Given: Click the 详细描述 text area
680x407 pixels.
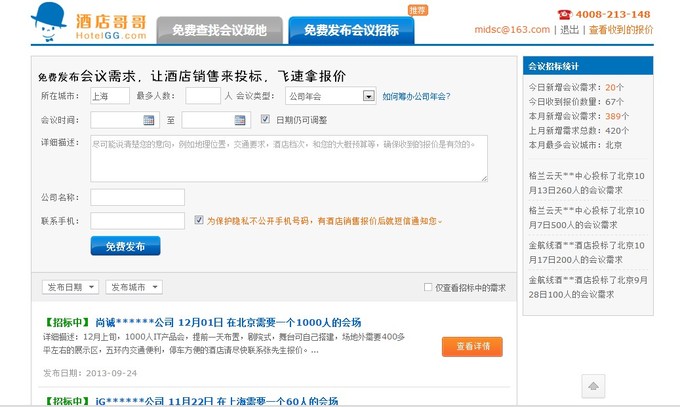Looking at the screenshot, I should 289,158.
